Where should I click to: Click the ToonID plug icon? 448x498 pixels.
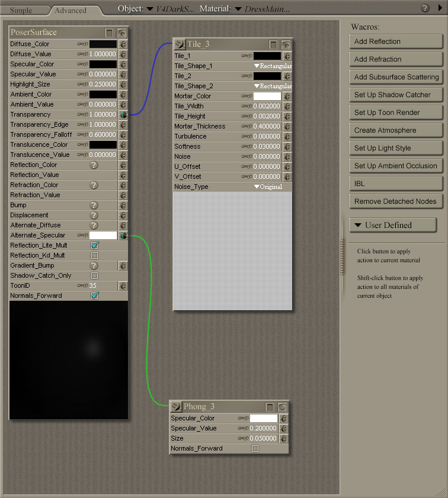(x=123, y=286)
